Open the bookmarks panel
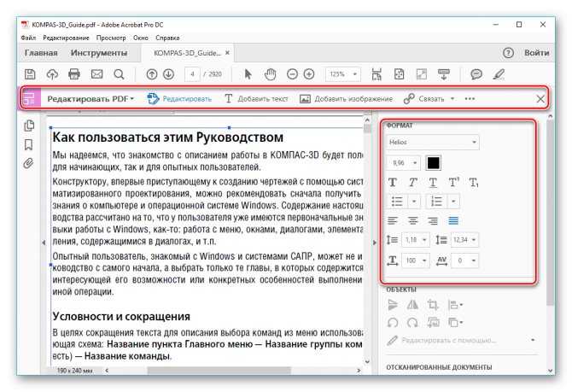 click(x=28, y=144)
